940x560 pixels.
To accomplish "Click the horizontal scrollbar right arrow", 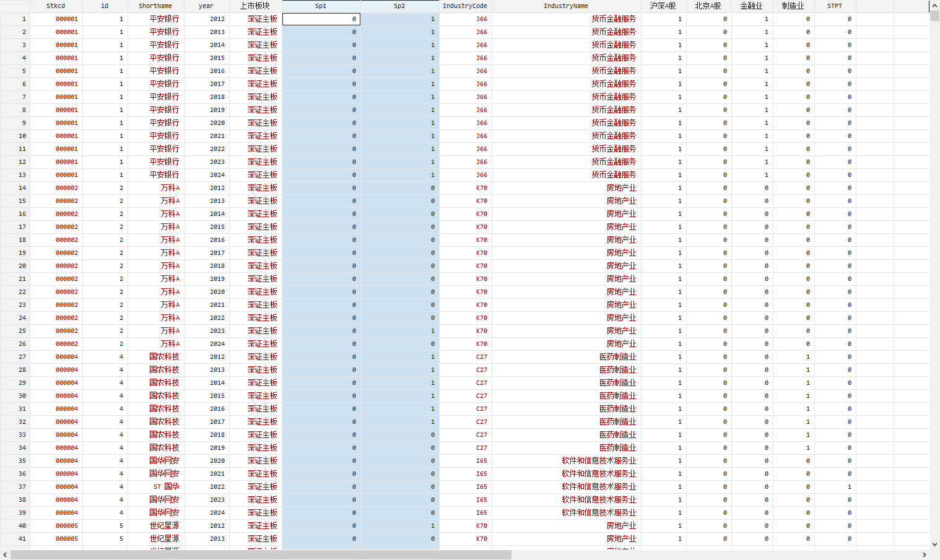I will click(x=925, y=555).
